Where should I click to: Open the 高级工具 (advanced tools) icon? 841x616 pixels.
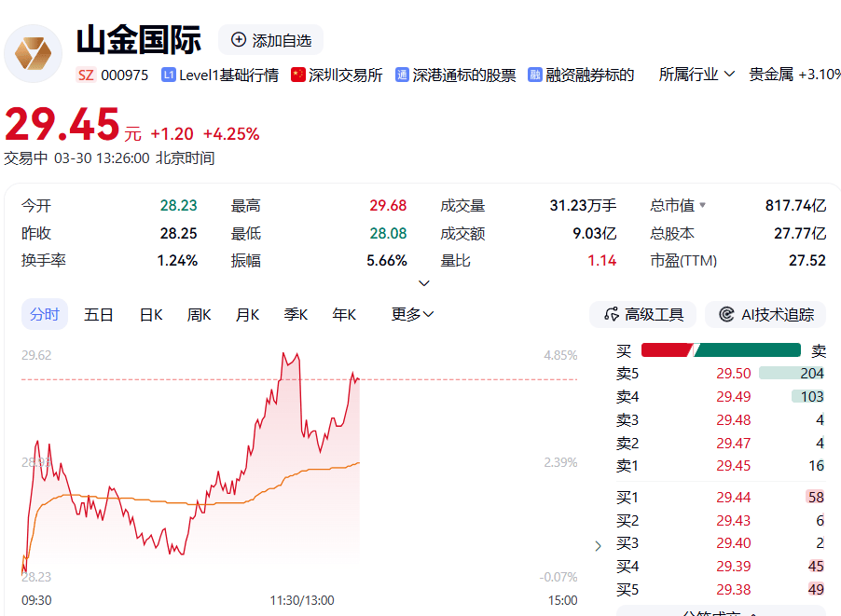(x=612, y=314)
